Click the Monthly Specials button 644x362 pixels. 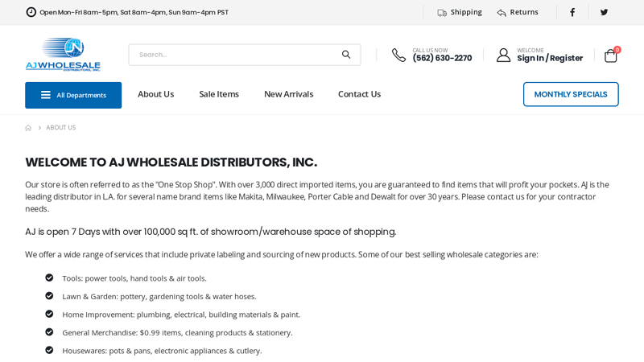coord(571,94)
